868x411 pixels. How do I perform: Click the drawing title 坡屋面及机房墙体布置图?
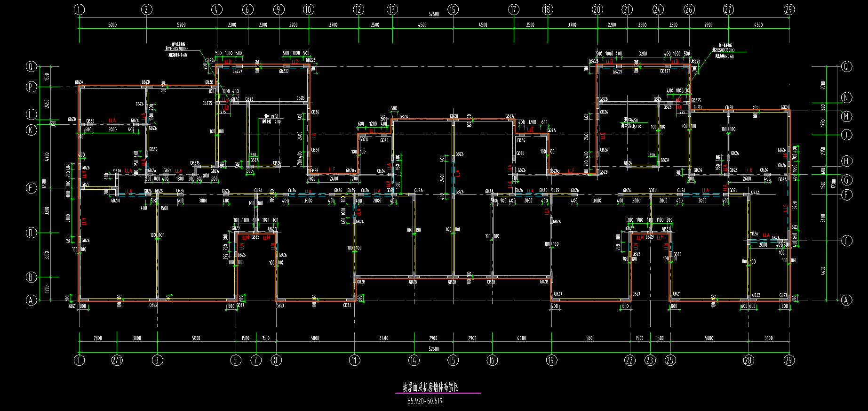430,387
